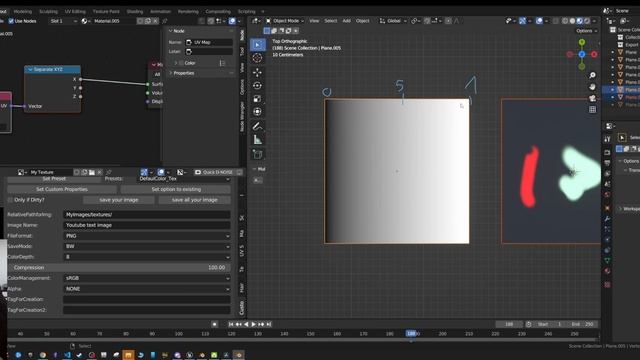
Task: Click the Set option to existing button
Action: pyautogui.click(x=176, y=189)
